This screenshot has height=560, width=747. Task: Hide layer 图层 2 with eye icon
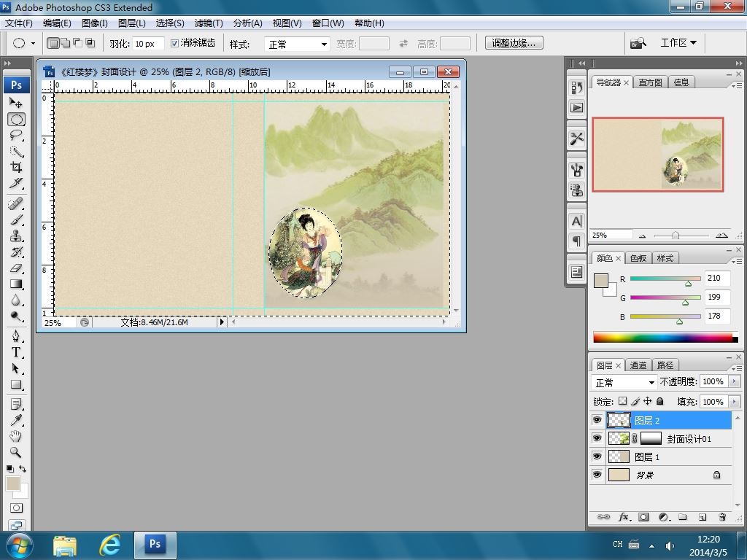point(597,420)
